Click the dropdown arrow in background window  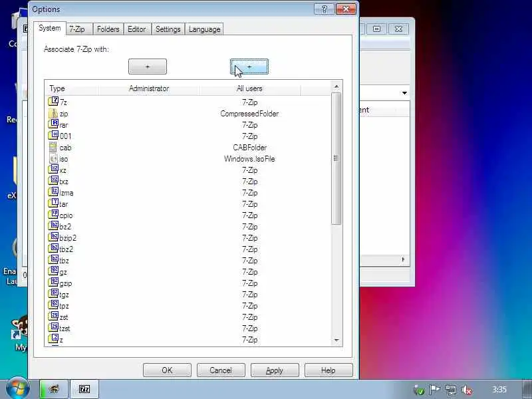pyautogui.click(x=404, y=93)
